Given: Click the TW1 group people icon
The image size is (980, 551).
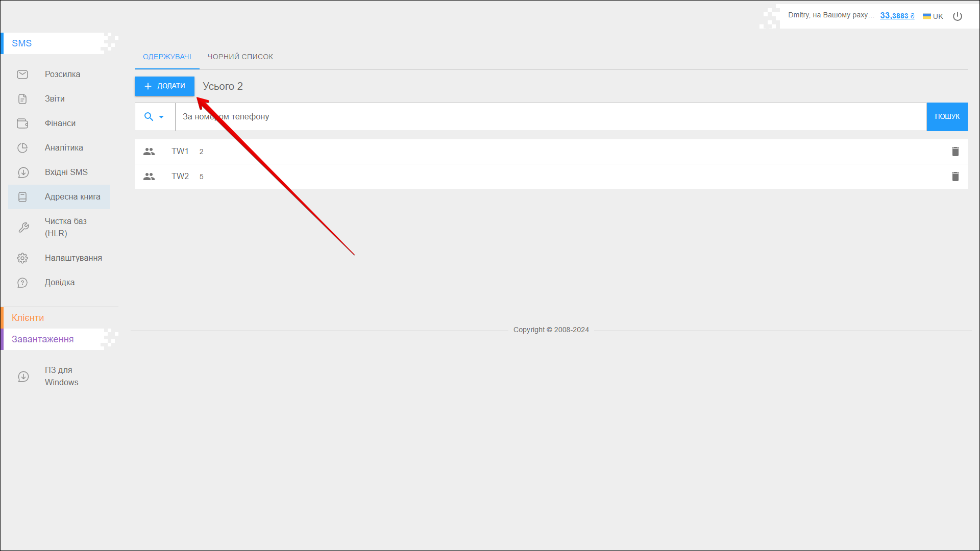Looking at the screenshot, I should (x=149, y=152).
